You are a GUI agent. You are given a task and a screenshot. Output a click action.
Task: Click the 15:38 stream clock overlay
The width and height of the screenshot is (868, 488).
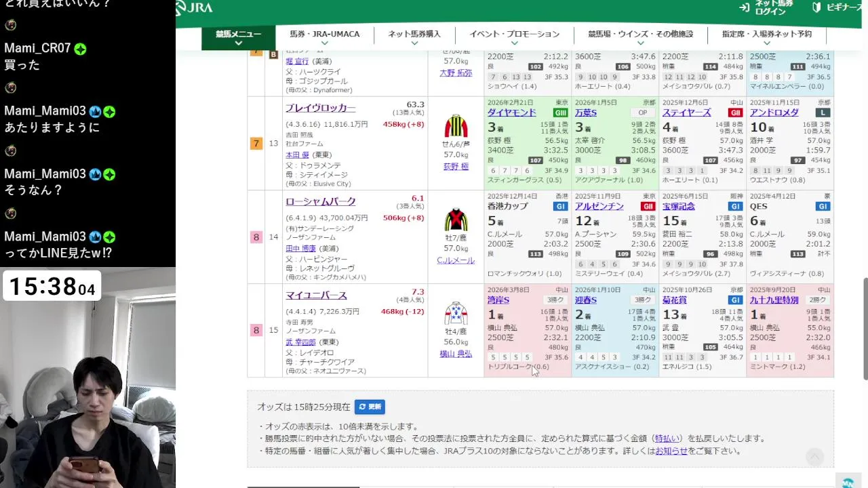(52, 287)
